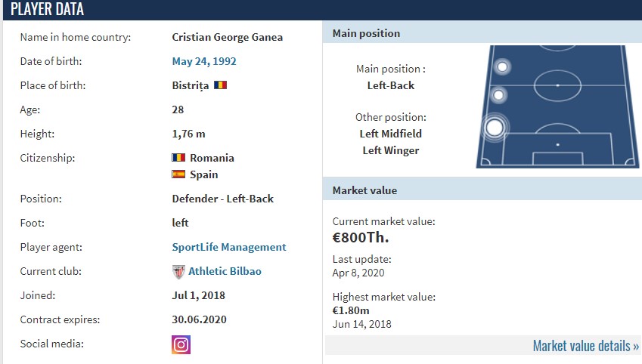
Task: Open the Instagram social media icon
Action: tap(181, 344)
